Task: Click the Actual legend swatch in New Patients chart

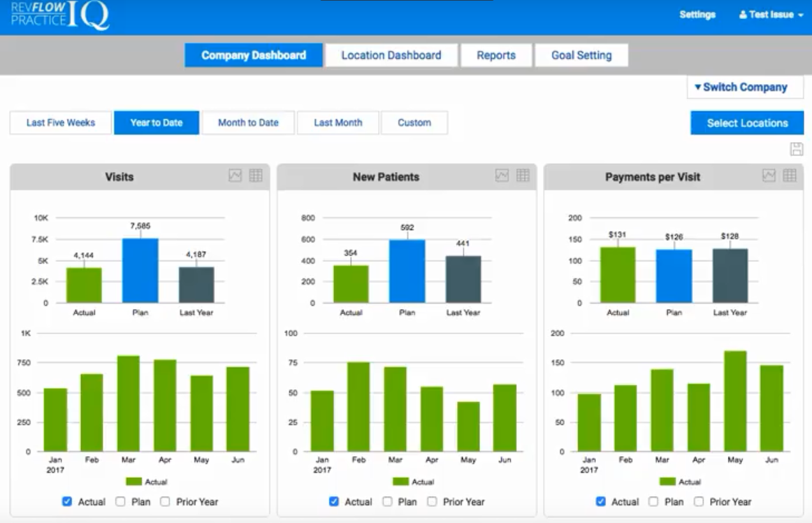Action: [401, 482]
